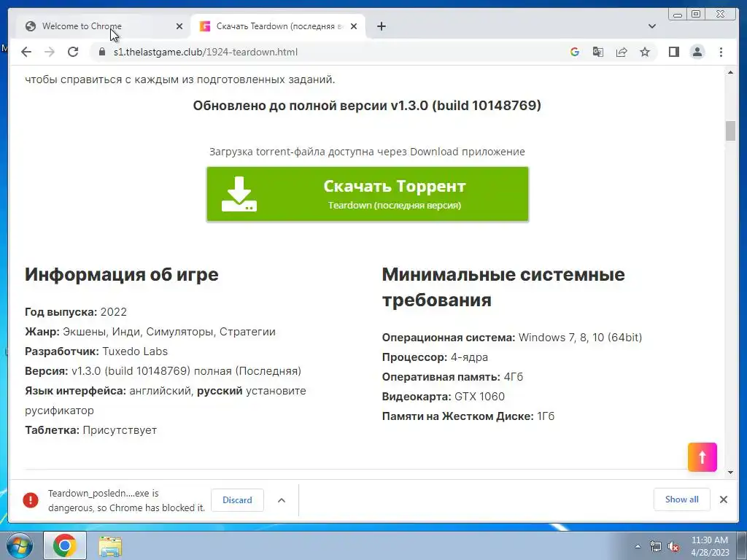Click the Загрузка torrent-файла note
The image size is (747, 560).
click(368, 152)
